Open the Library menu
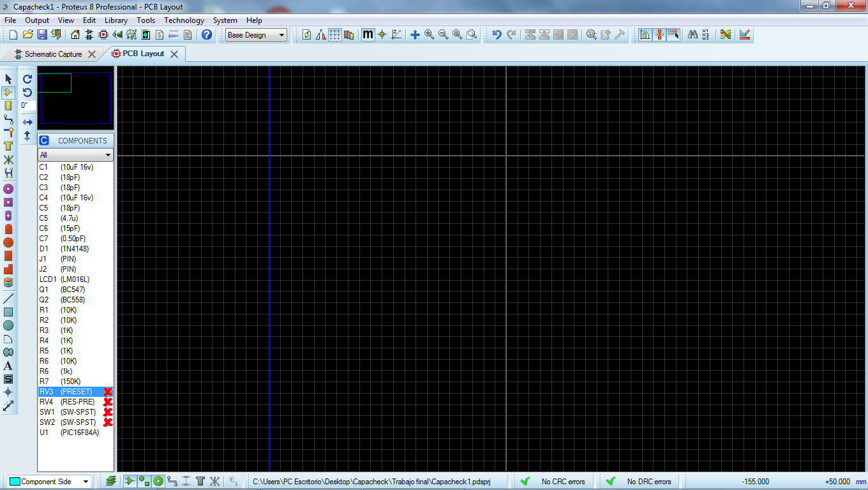This screenshot has width=868, height=490. (x=116, y=20)
